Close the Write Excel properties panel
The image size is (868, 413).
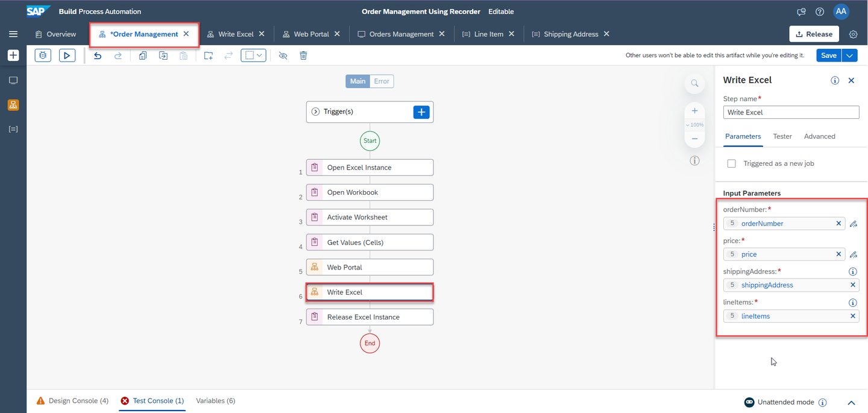851,80
